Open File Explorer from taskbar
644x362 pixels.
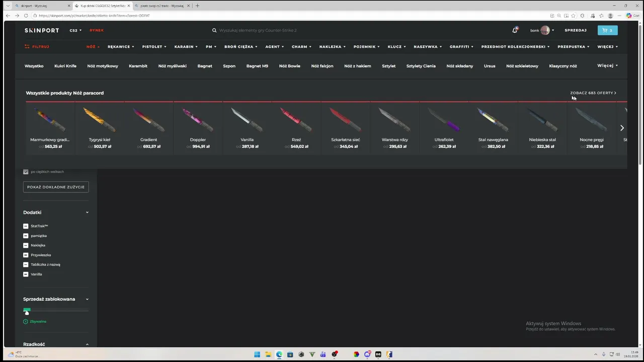click(x=268, y=354)
